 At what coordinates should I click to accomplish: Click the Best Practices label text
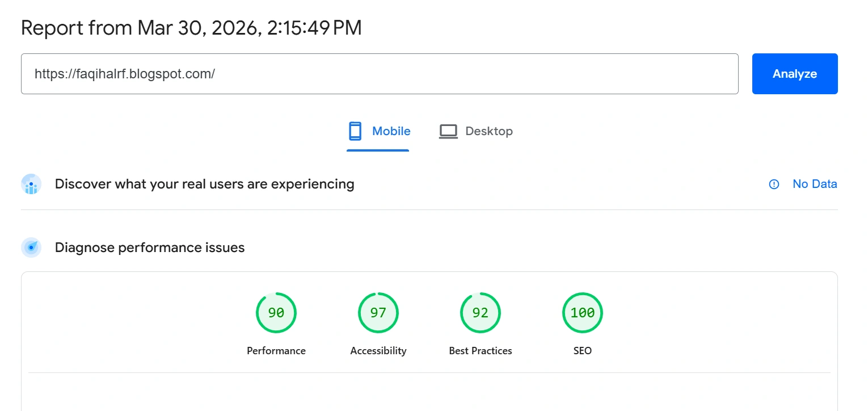click(x=481, y=351)
